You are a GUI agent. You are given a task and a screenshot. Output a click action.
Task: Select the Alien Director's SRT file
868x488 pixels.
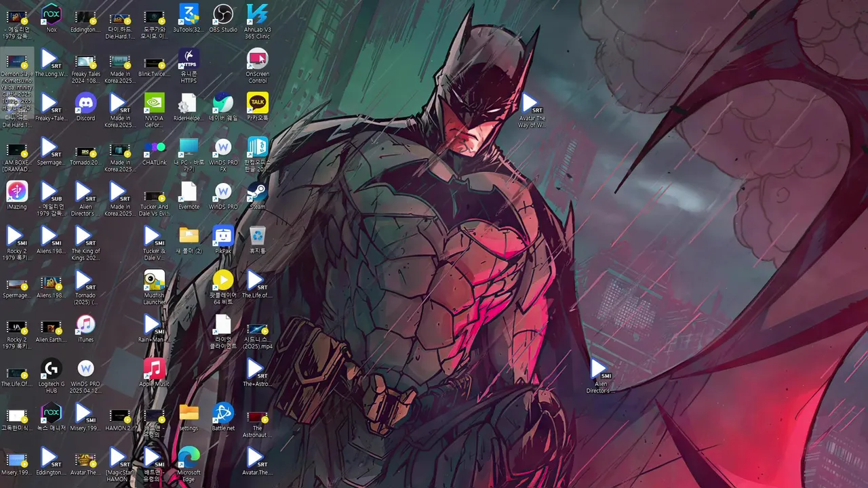pyautogui.click(x=85, y=199)
